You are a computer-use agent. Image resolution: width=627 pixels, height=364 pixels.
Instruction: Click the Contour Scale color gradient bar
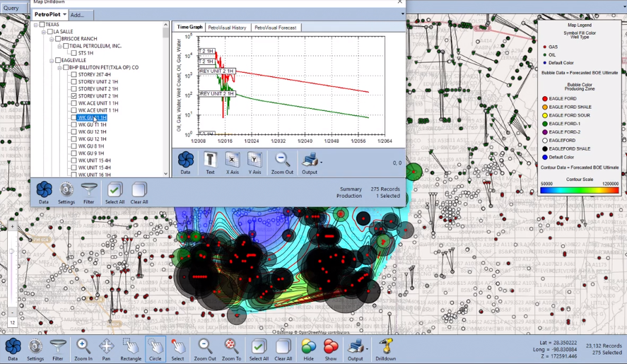point(579,190)
